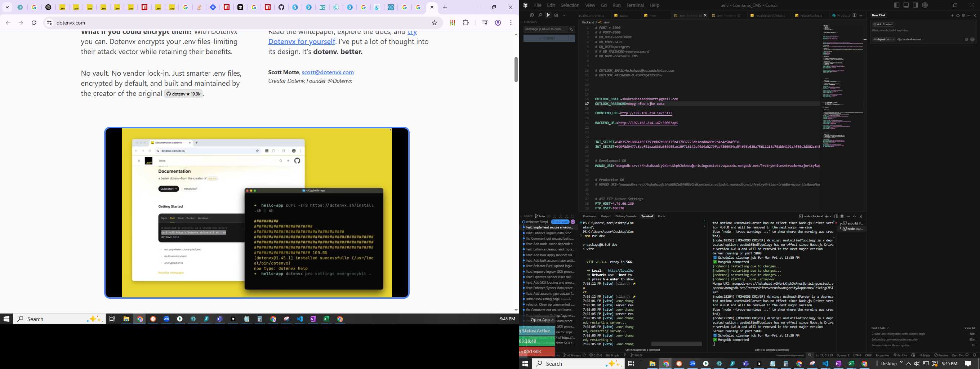Generate commit message sparkle icon

coord(571,29)
